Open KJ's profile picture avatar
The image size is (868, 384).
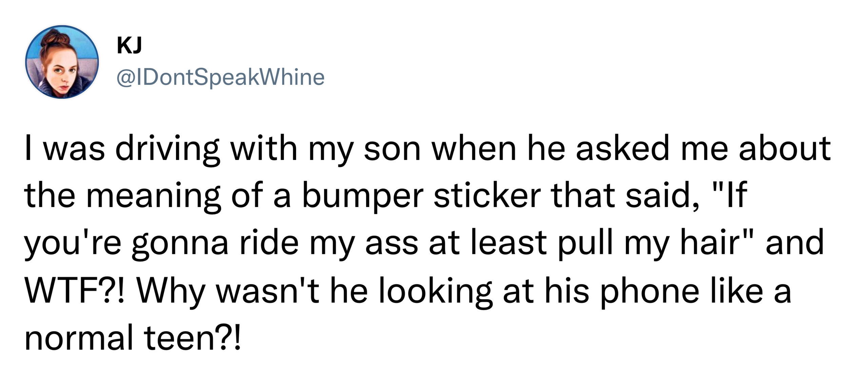62,62
